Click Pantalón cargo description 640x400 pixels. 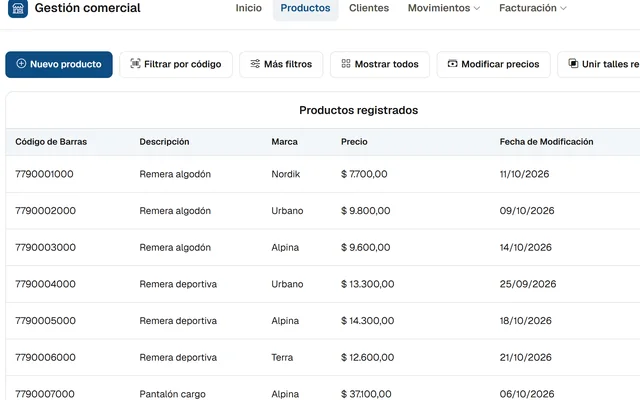[172, 394]
